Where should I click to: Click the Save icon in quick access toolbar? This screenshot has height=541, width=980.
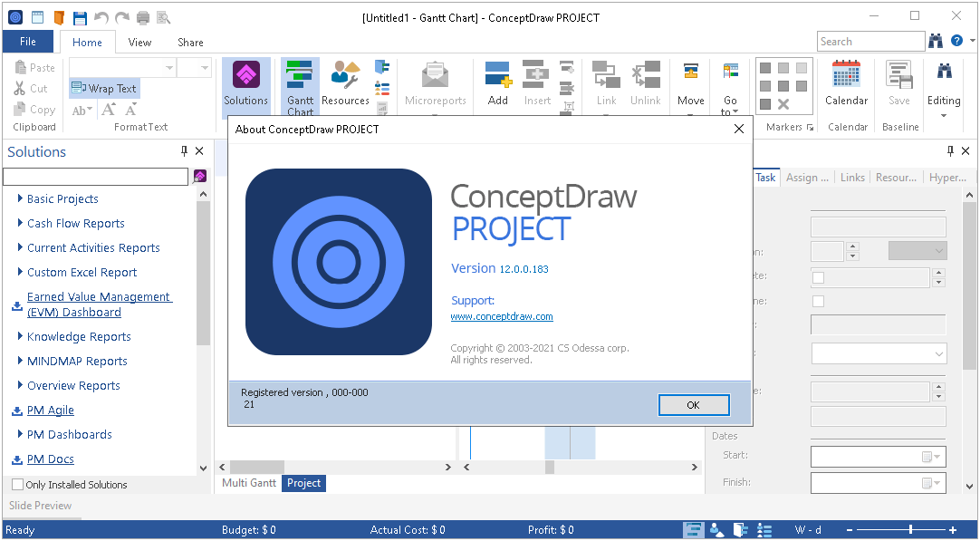point(80,17)
